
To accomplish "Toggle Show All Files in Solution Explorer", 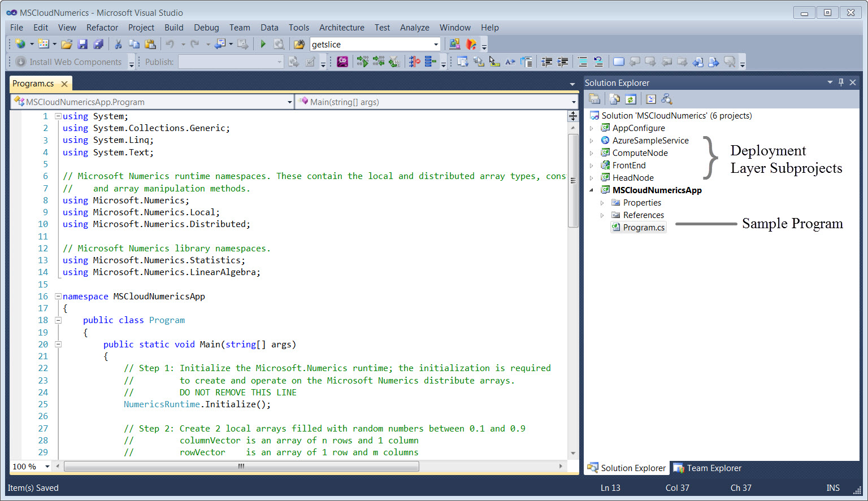I will 615,99.
